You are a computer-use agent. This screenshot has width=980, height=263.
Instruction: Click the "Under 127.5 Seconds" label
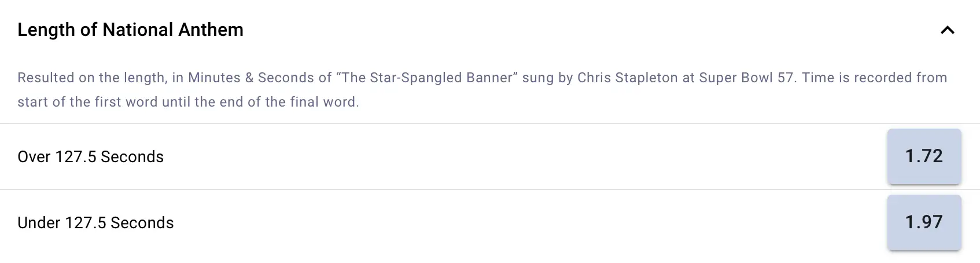(x=95, y=223)
